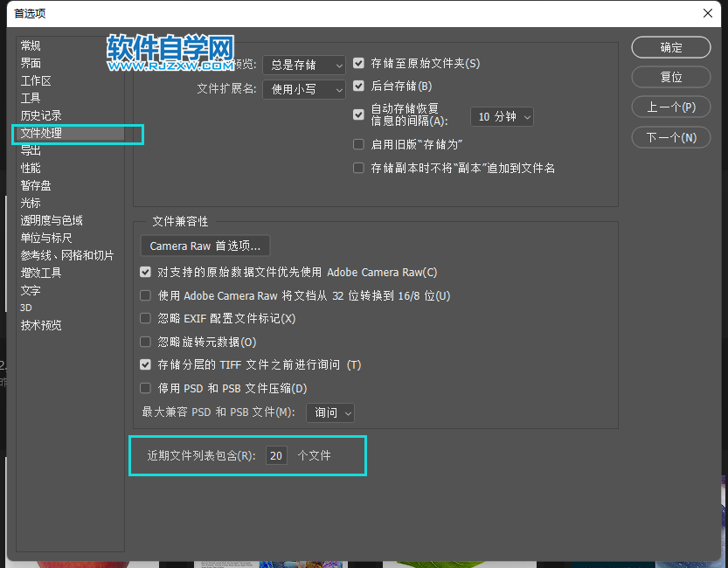728x568 pixels.
Task: Toggle 后台存储(B) checkbox
Action: 358,86
